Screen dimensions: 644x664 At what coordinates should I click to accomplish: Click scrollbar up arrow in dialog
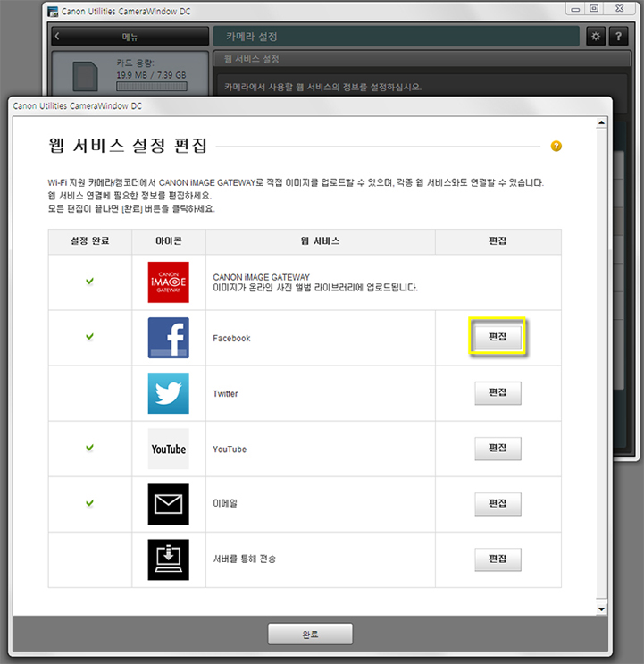tap(601, 122)
